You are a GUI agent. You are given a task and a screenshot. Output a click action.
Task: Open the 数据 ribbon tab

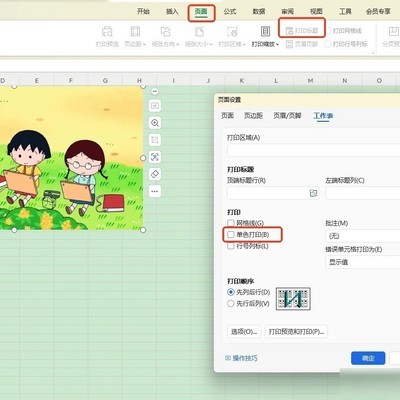[259, 12]
